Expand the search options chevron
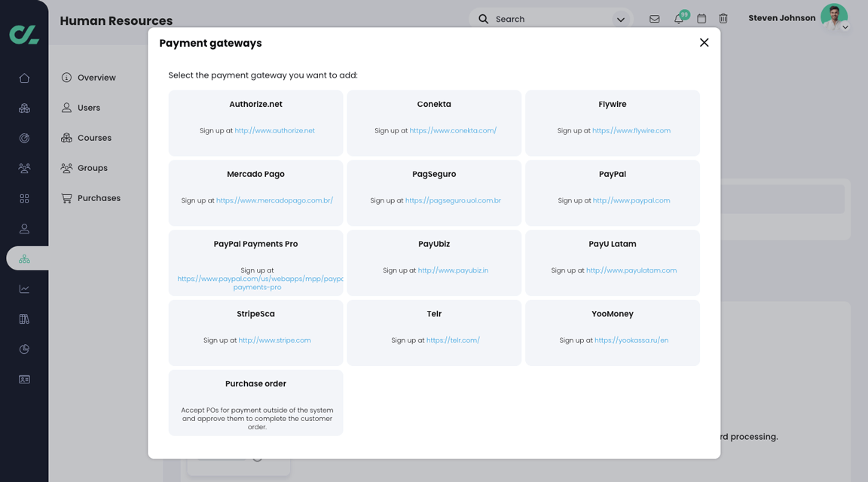 point(620,19)
